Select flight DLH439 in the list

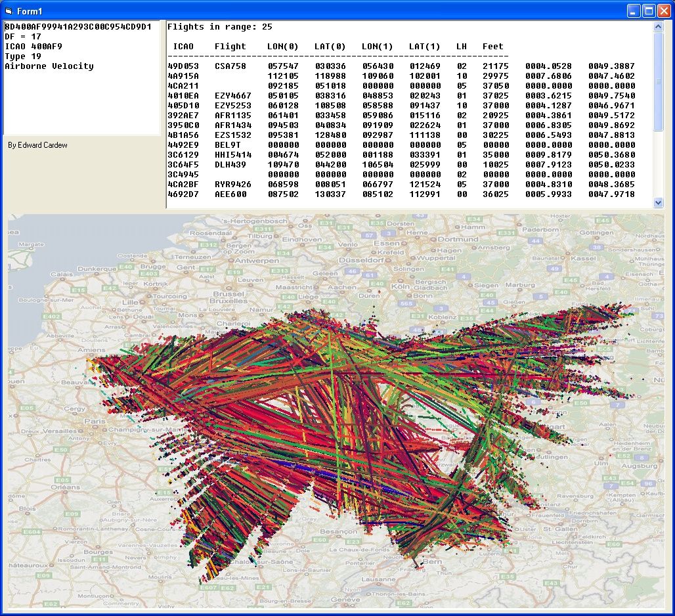pos(230,165)
